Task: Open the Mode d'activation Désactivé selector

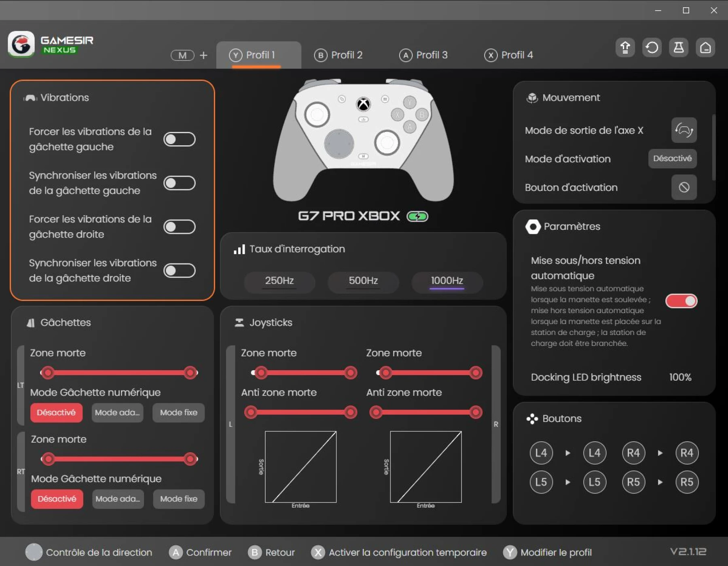Action: click(672, 159)
